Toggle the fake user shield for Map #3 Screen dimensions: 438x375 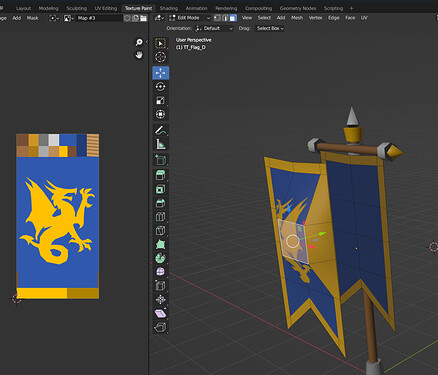pyautogui.click(x=127, y=18)
